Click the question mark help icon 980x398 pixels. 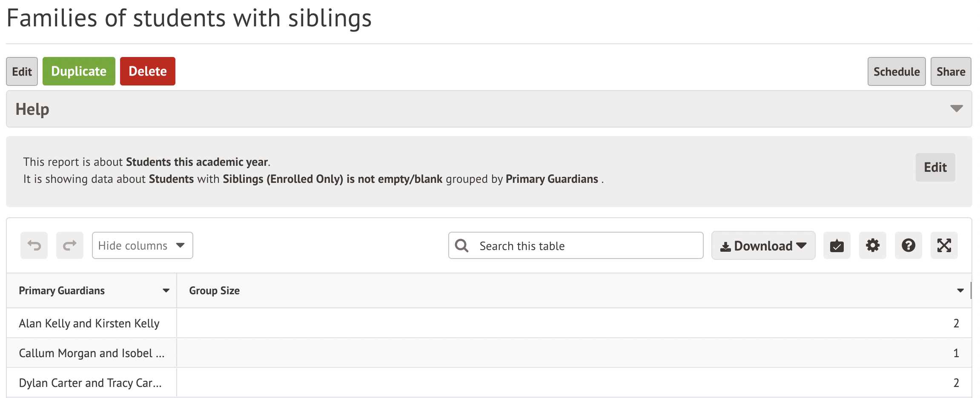pyautogui.click(x=908, y=245)
